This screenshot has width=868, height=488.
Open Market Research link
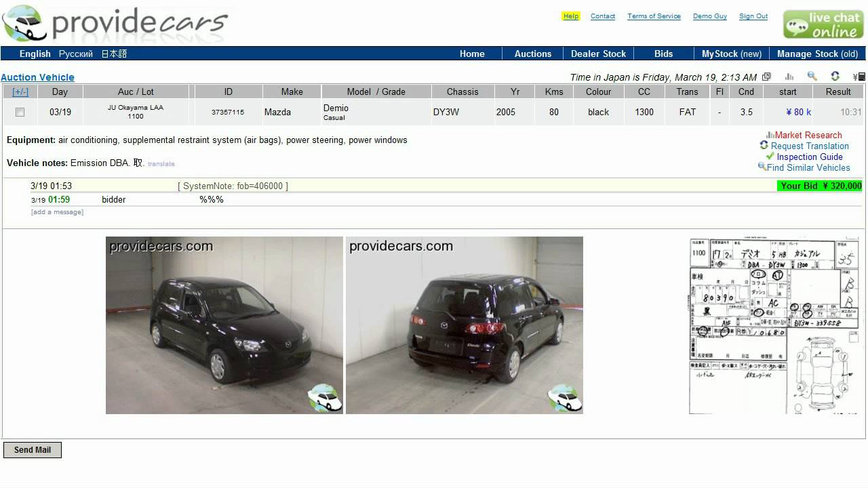808,135
